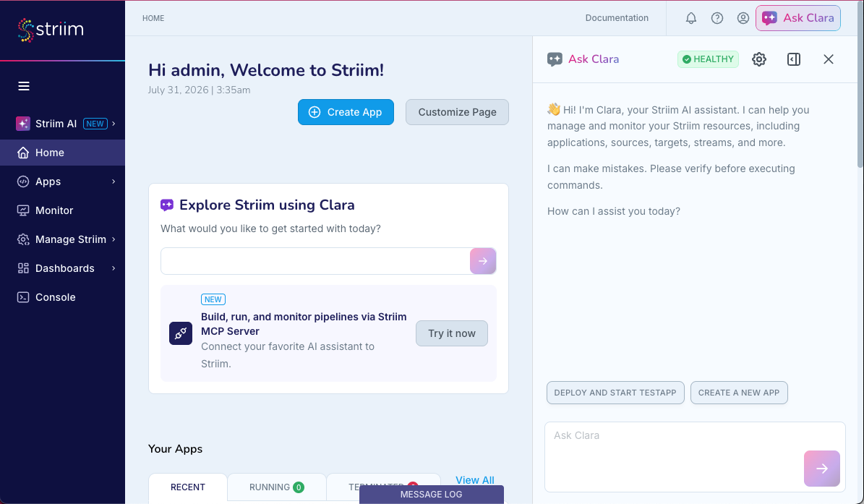Expand the Dashboards submenu chevron
This screenshot has width=864, height=504.
[x=114, y=268]
